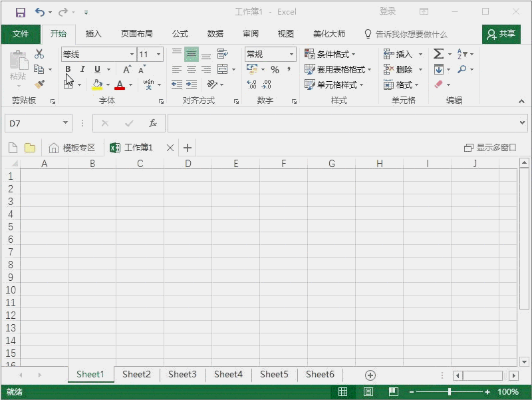The image size is (532, 400).
Task: Click the Clear eraser icon
Action: (439, 85)
